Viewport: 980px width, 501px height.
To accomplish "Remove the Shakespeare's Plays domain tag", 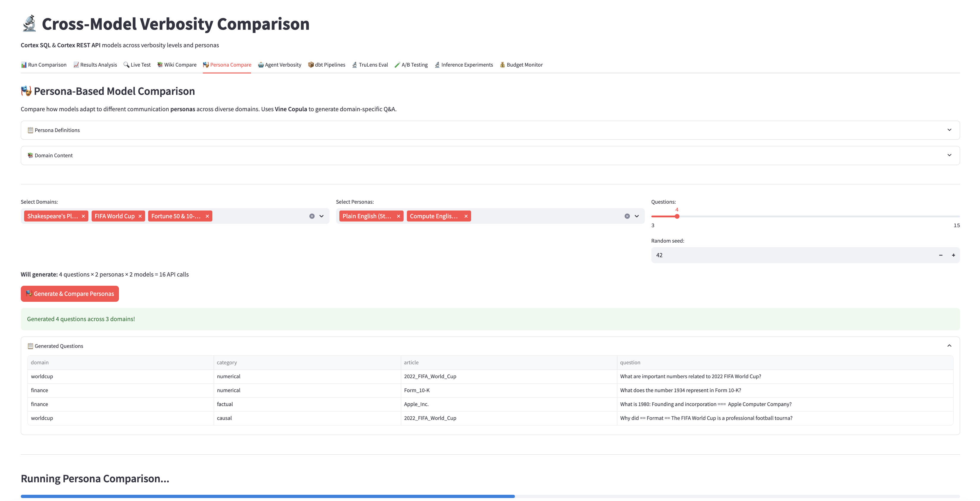I will [83, 216].
